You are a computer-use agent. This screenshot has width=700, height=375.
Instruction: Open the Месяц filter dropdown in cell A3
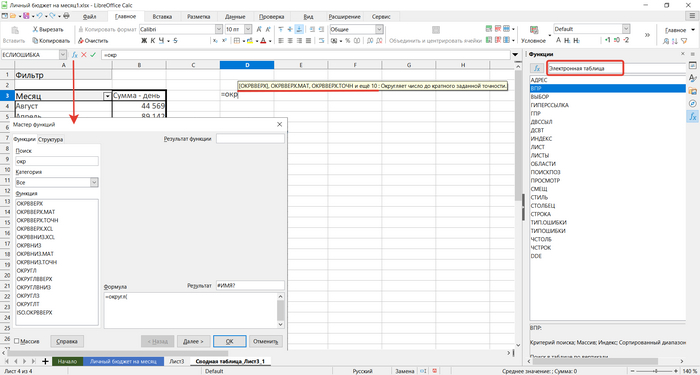pyautogui.click(x=107, y=96)
